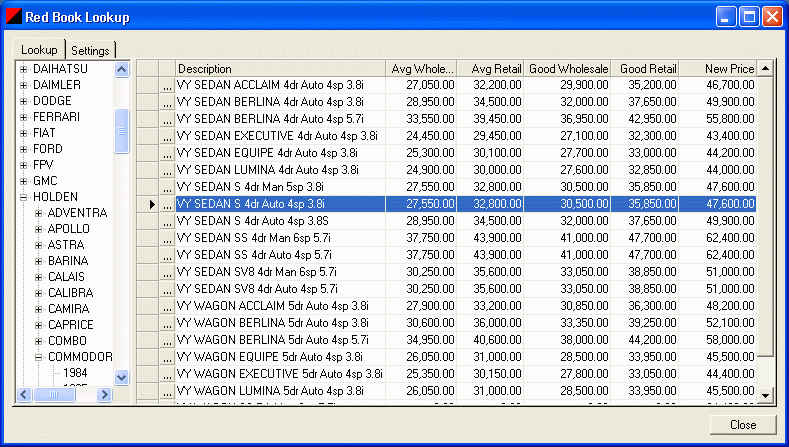This screenshot has height=447, width=789.
Task: Select year 1984 under Commodore
Action: [x=75, y=373]
